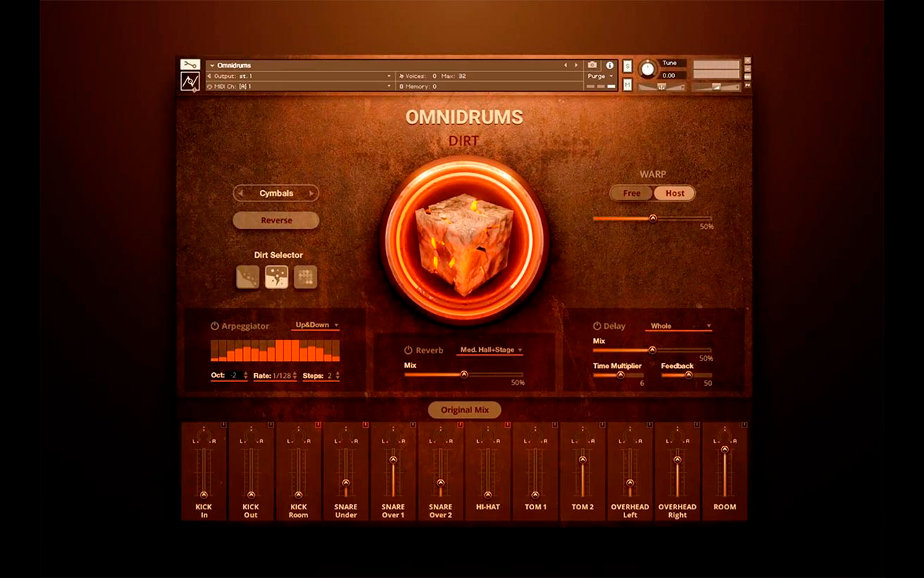The width and height of the screenshot is (924, 578).
Task: Click the Original Mix button
Action: pyautogui.click(x=465, y=410)
